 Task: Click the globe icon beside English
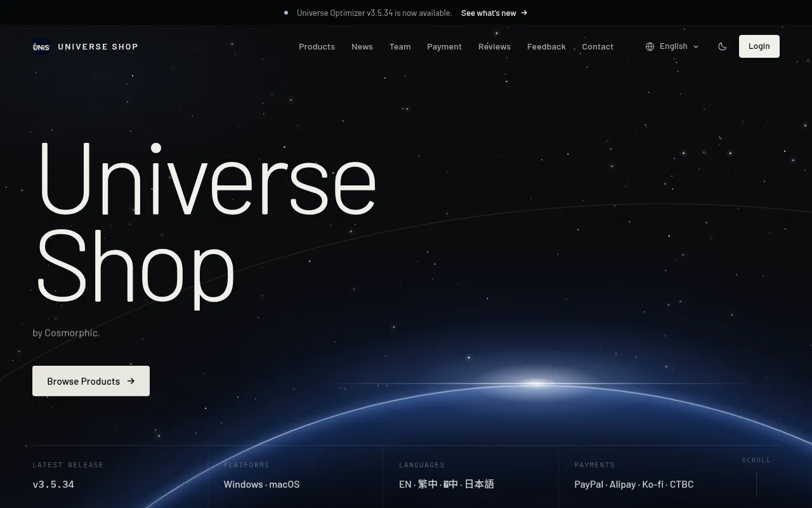pos(650,46)
